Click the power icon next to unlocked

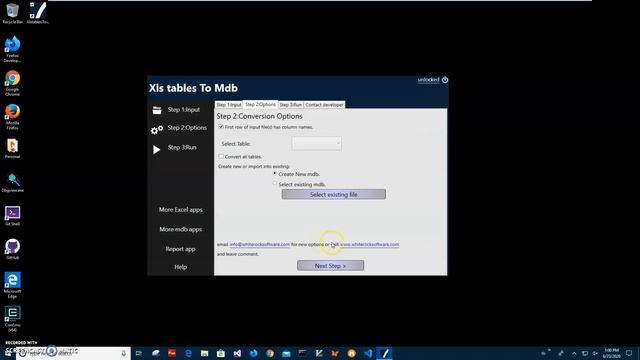point(445,80)
